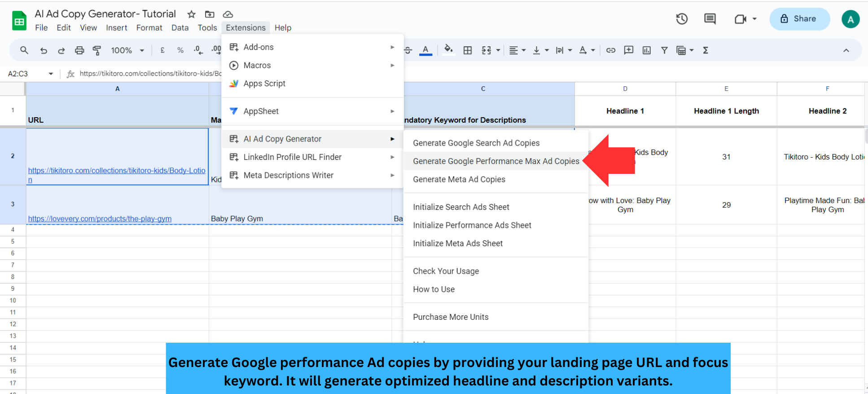
Task: Click the search menus magnifier icon
Action: tap(24, 50)
